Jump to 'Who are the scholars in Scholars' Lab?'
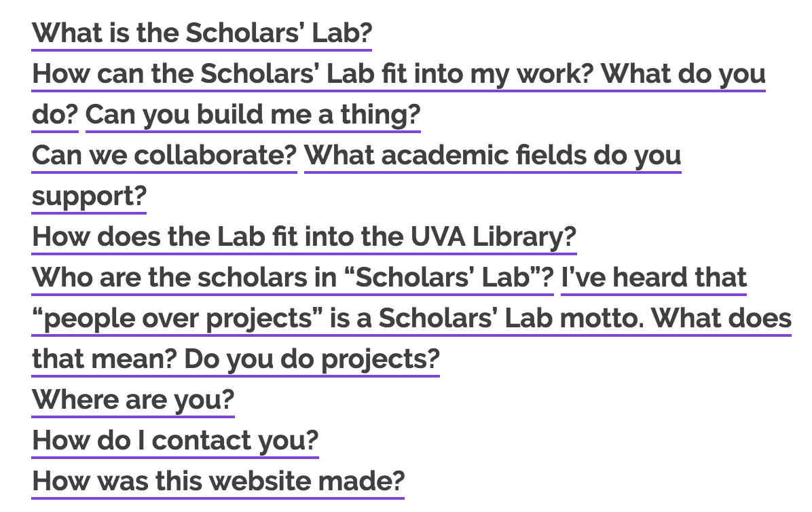 [x=293, y=277]
